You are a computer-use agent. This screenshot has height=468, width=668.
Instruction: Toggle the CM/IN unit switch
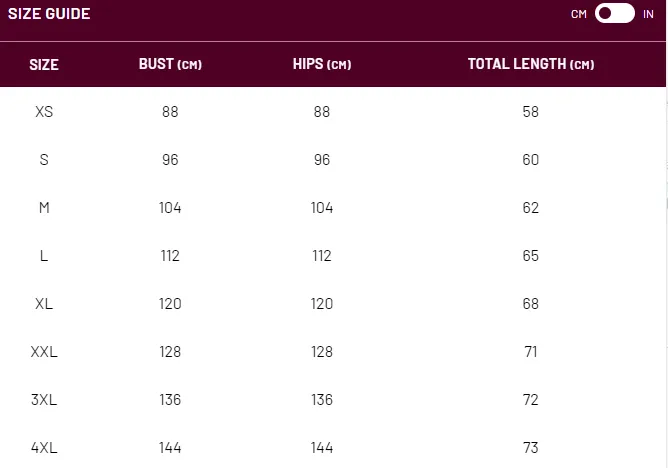click(614, 14)
